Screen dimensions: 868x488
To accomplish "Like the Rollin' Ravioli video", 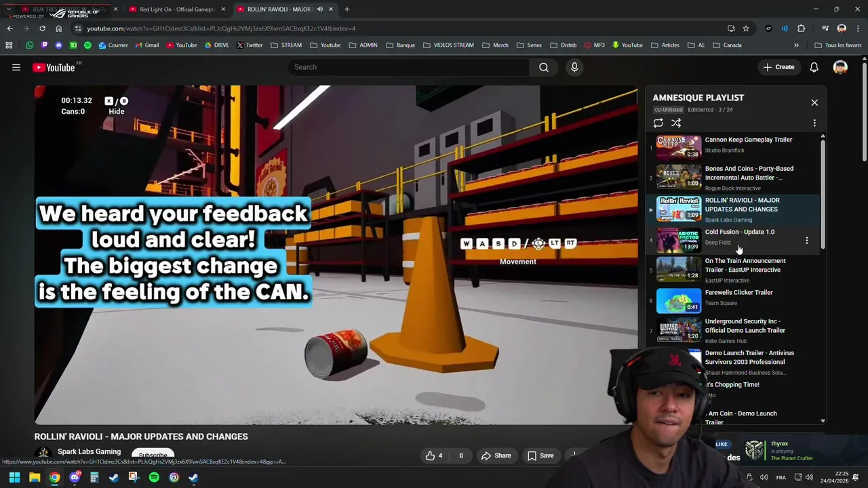I will point(434,455).
